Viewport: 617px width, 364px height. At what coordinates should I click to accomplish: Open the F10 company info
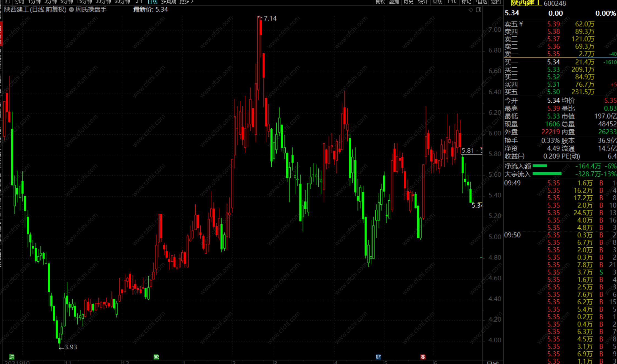[452, 2]
